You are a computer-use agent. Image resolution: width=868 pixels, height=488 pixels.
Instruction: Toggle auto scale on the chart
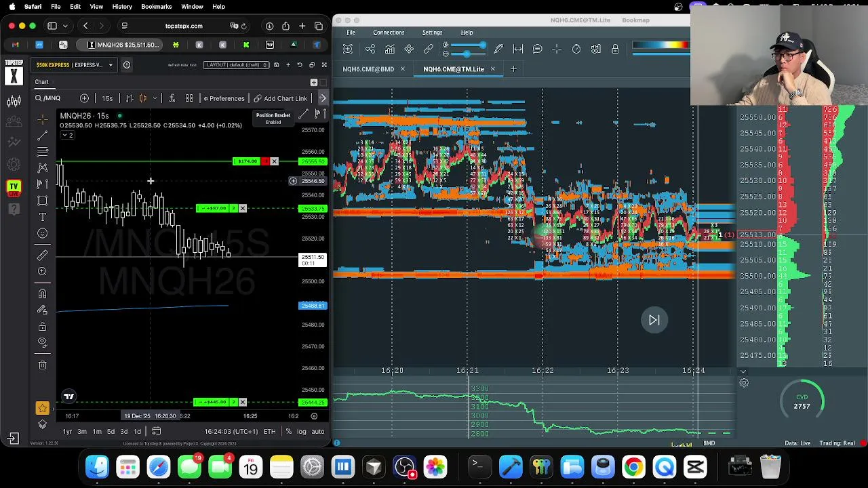point(317,432)
